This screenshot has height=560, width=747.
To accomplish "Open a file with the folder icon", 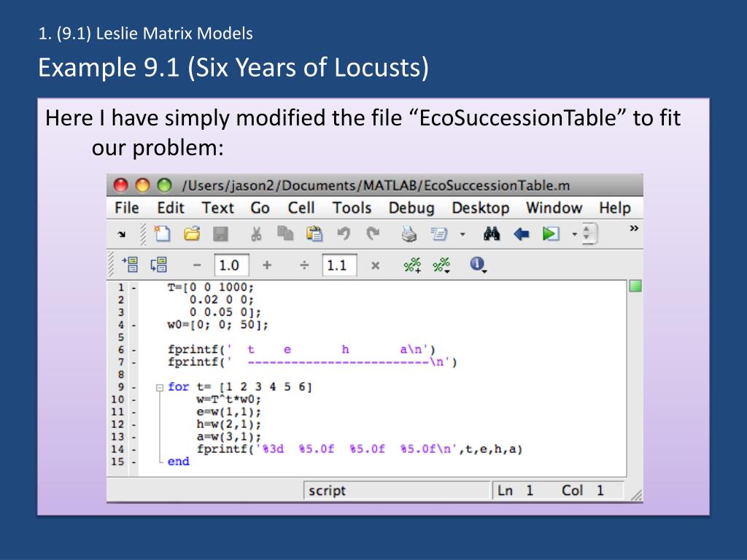I will point(192,234).
